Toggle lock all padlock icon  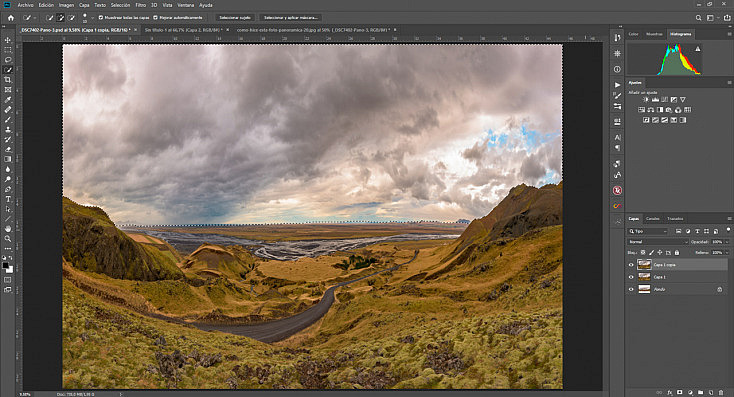(x=677, y=253)
